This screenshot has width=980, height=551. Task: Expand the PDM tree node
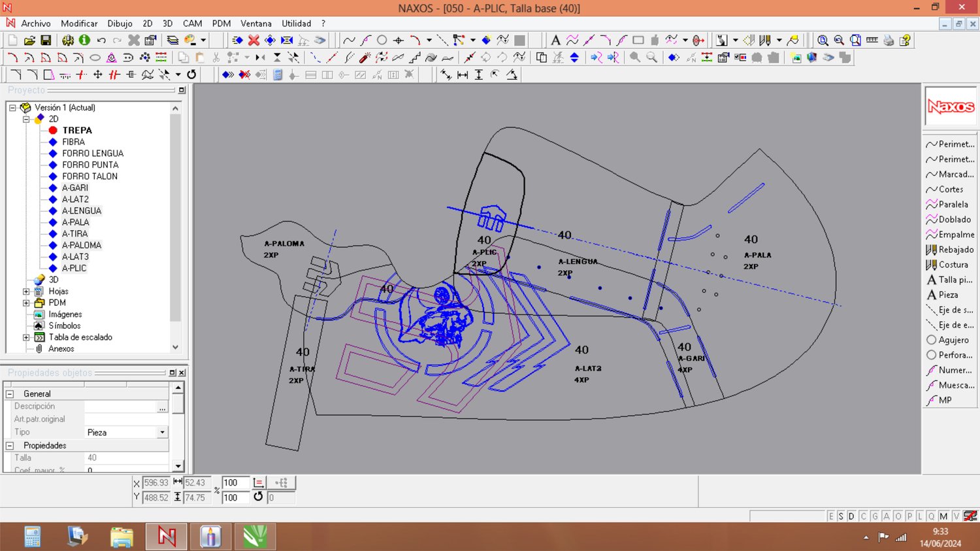click(26, 303)
